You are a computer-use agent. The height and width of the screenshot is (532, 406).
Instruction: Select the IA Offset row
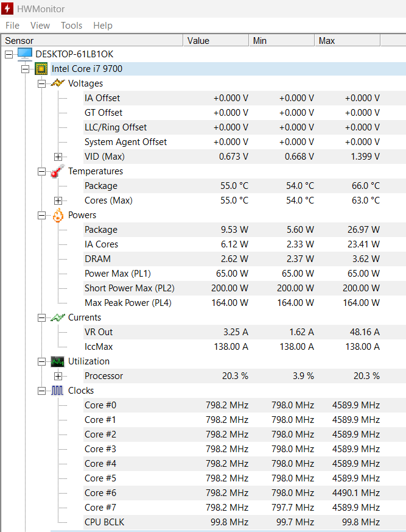click(245, 98)
